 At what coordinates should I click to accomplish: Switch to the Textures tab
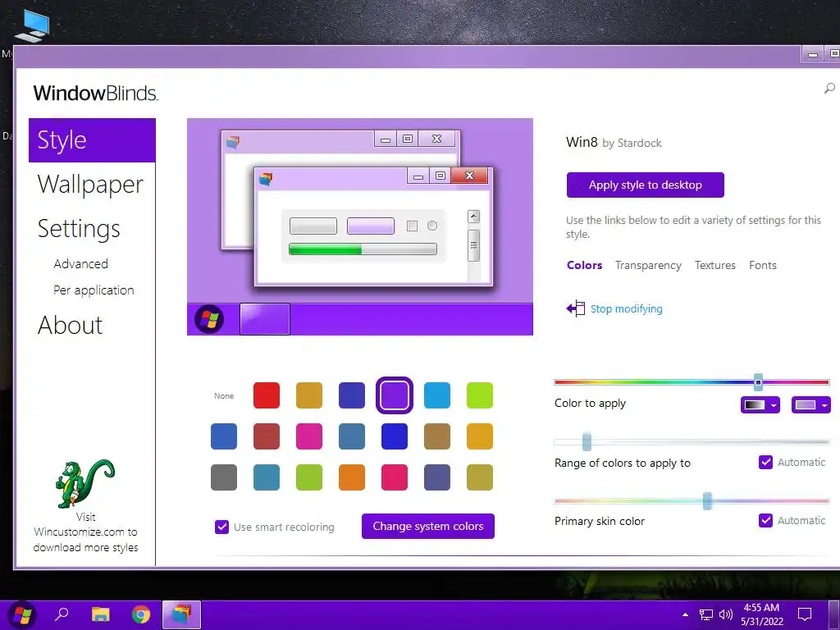coord(715,265)
